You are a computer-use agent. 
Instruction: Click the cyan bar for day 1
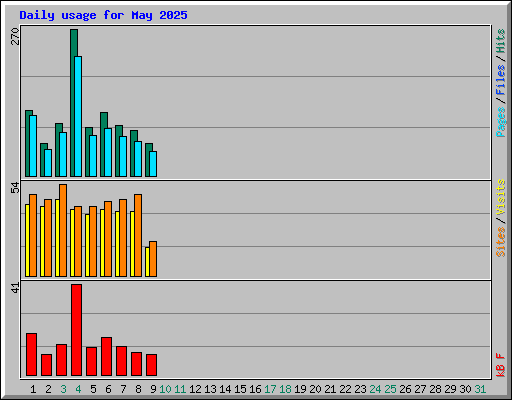click(x=33, y=146)
